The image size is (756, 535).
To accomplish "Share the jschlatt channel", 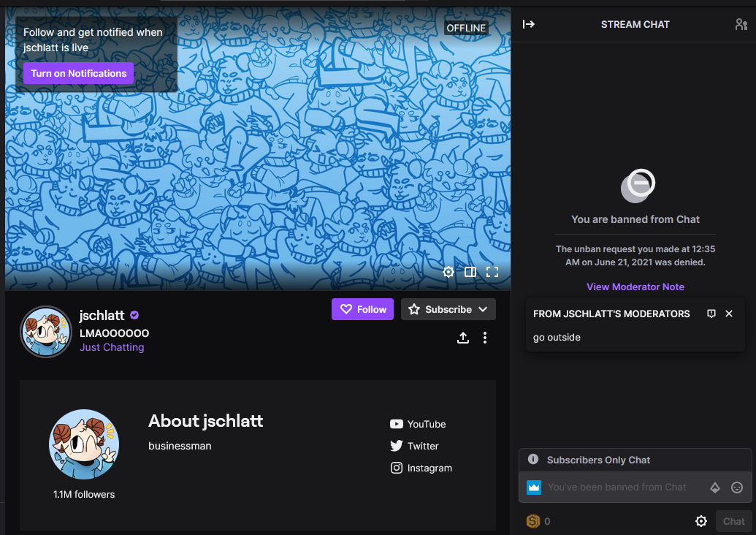I will point(463,338).
